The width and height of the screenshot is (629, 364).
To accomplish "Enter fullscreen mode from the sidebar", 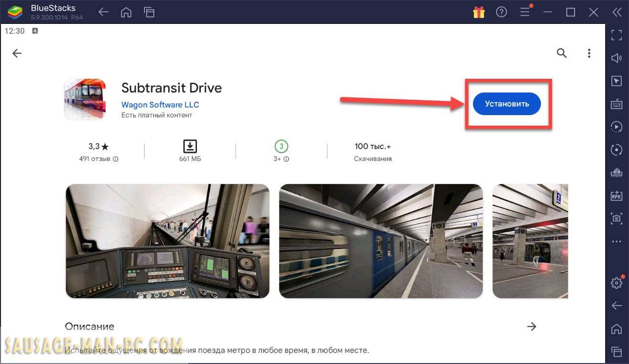I will point(617,35).
